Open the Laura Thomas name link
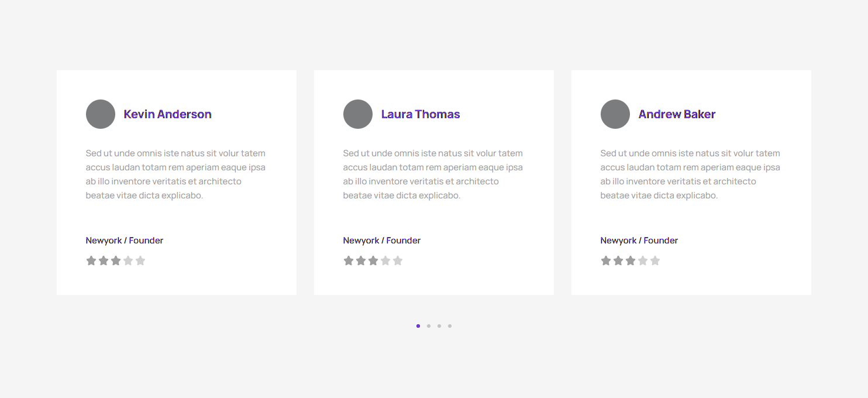868x398 pixels. [x=421, y=114]
